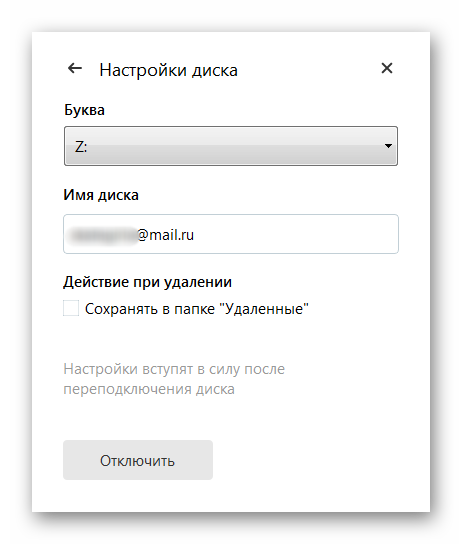This screenshot has width=462, height=544.
Task: Open the Буква drive letter dropdown
Action: point(231,146)
